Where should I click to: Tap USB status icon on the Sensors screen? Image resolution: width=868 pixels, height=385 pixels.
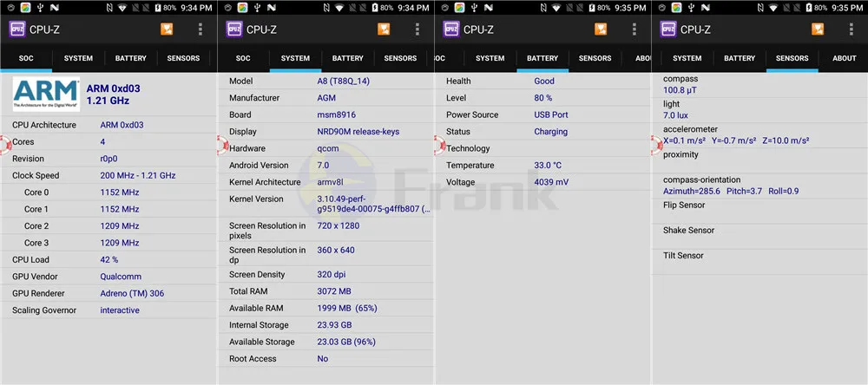click(x=691, y=8)
